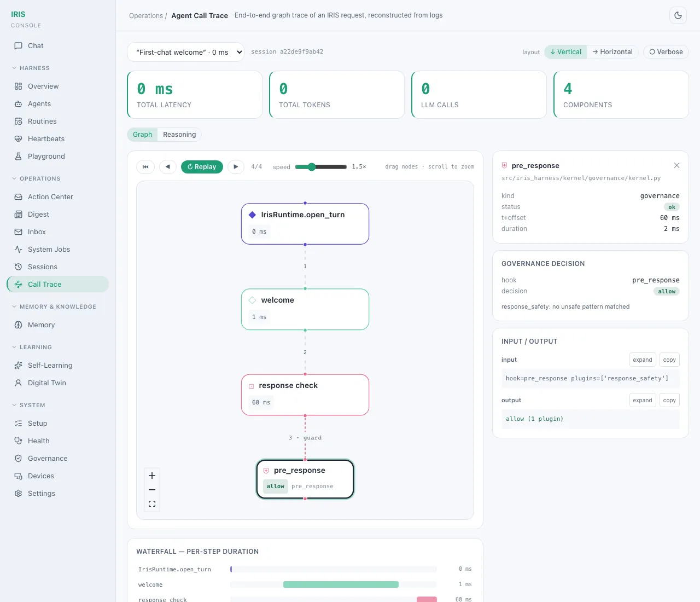Screen dimensions: 700x602
Task: Switch layout to Horizontal
Action: [x=612, y=52]
